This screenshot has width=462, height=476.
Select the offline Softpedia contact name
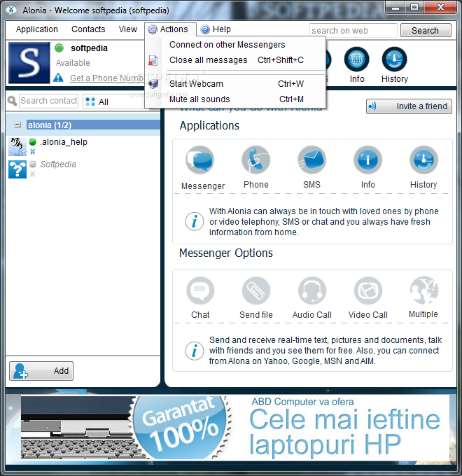pyautogui.click(x=58, y=164)
